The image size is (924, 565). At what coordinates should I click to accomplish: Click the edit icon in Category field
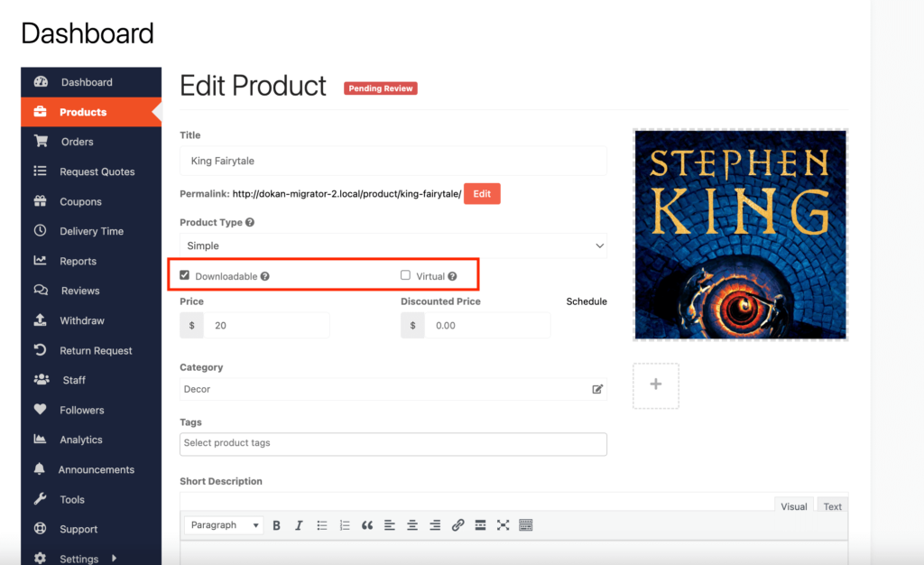point(597,389)
